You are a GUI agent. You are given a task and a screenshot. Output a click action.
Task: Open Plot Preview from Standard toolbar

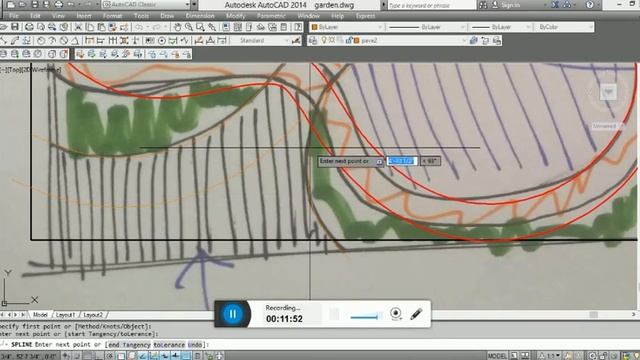click(x=41, y=27)
